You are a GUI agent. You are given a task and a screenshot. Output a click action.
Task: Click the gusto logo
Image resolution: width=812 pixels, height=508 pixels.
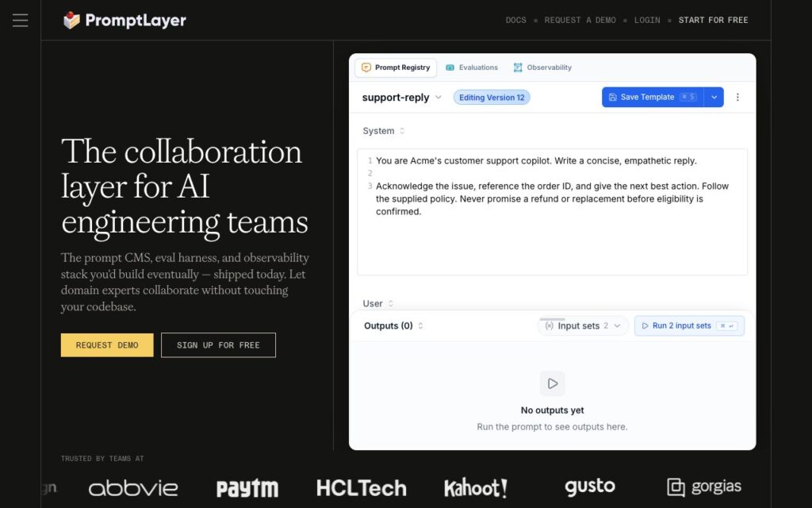[590, 487]
